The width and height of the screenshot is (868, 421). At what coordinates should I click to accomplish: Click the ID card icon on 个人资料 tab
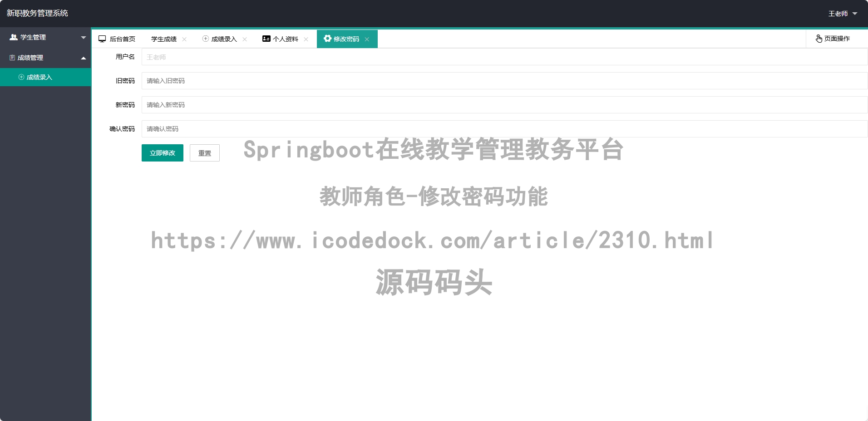[266, 39]
